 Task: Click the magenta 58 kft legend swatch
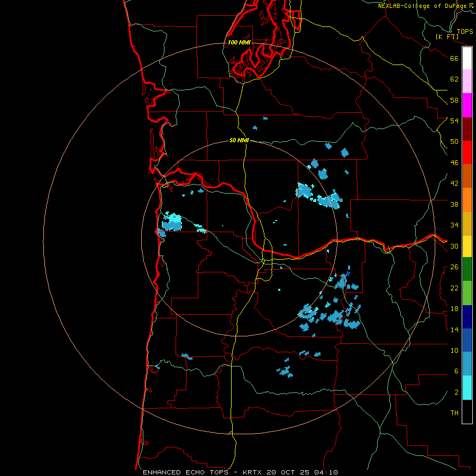coord(467,105)
